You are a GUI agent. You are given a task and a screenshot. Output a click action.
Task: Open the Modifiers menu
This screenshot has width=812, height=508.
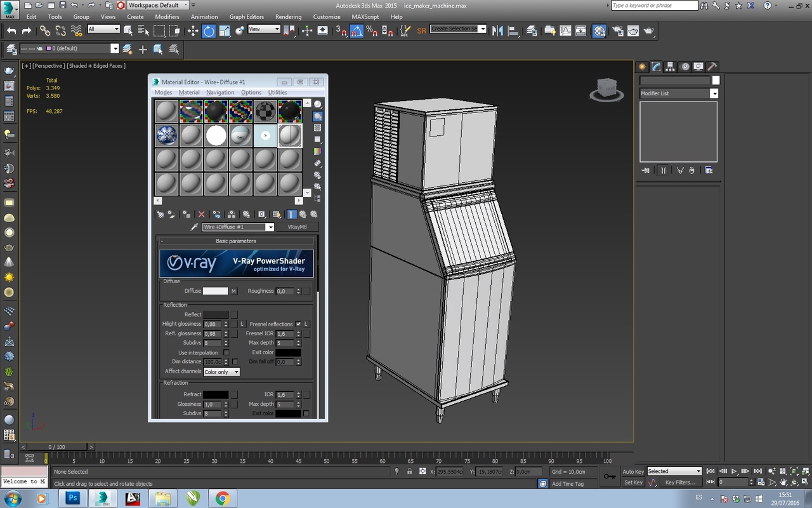tap(167, 17)
